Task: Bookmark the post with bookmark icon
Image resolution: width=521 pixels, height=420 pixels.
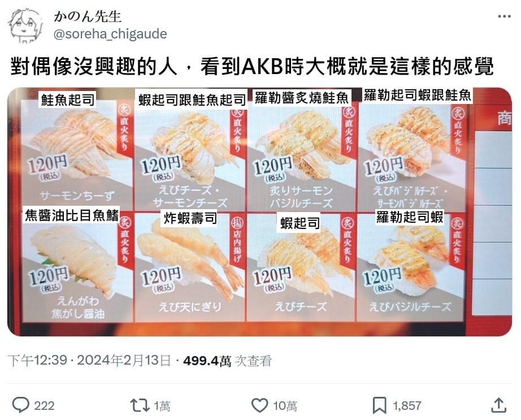Action: (380, 405)
